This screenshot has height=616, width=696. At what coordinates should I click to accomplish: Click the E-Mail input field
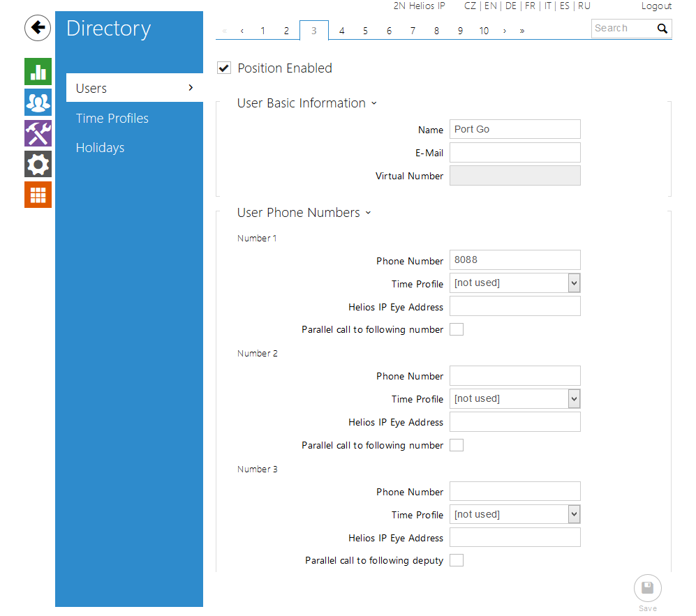(x=515, y=153)
